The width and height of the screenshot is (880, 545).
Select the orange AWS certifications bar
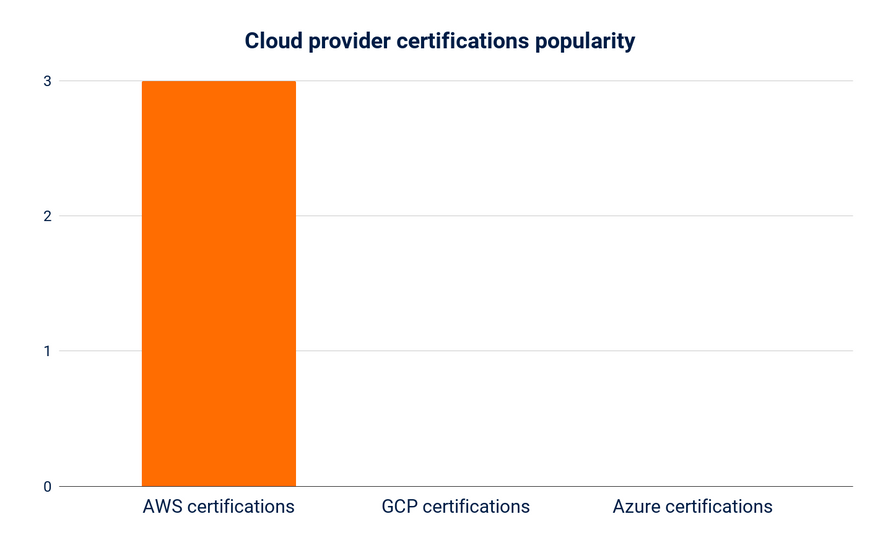[x=218, y=283]
